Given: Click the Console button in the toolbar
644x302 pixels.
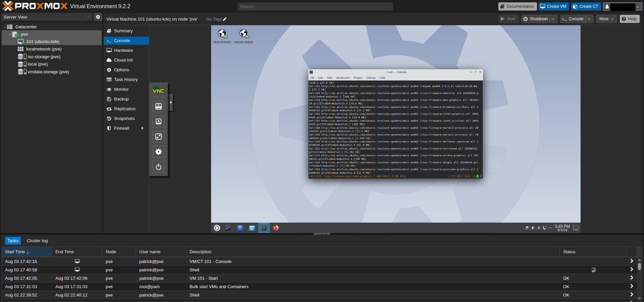Looking at the screenshot, I should (x=573, y=19).
